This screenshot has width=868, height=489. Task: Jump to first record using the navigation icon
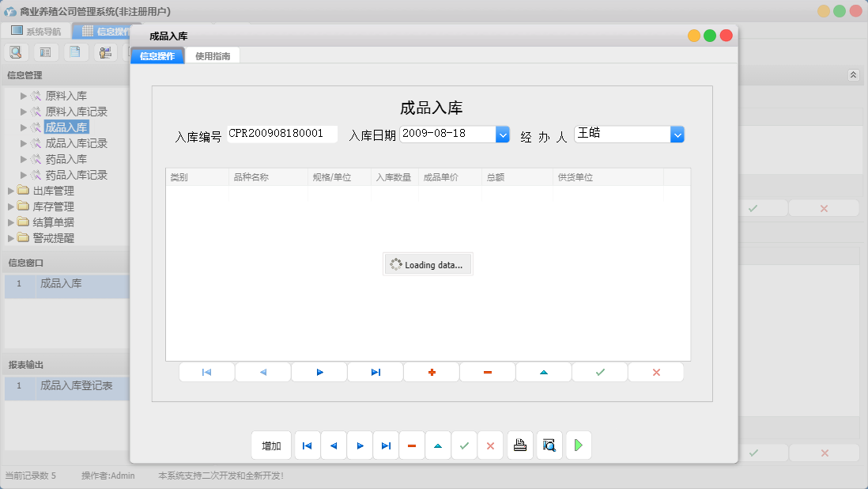pyautogui.click(x=206, y=372)
